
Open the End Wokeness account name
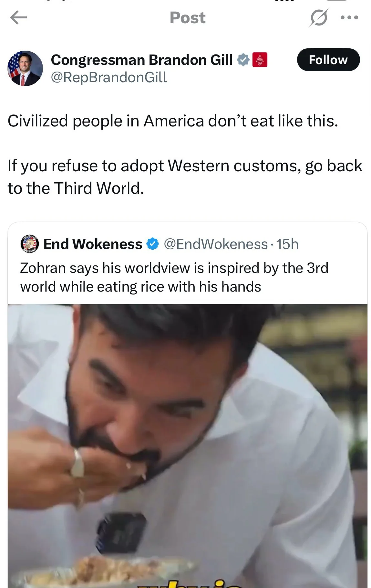tap(93, 244)
